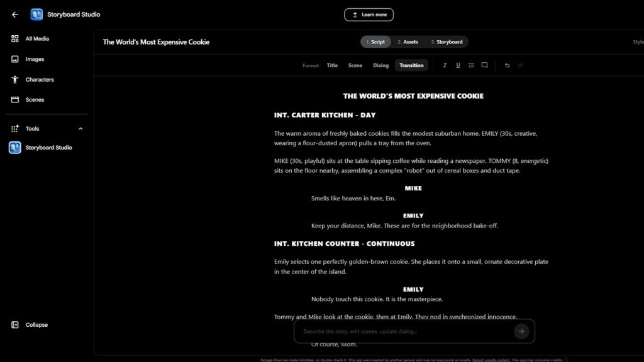Open the Images section icon
The image size is (644, 362).
15,59
